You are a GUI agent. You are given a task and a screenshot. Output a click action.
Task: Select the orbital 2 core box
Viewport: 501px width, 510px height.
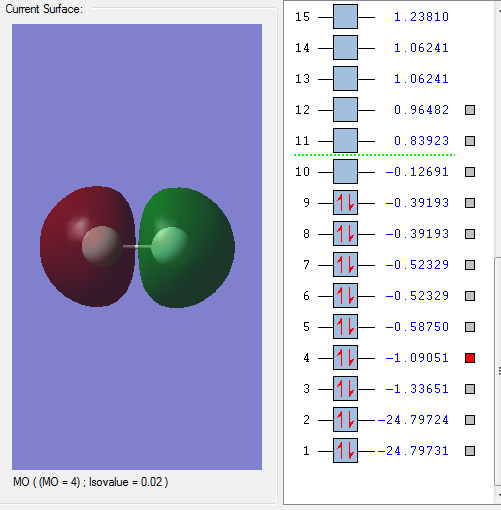coord(345,420)
